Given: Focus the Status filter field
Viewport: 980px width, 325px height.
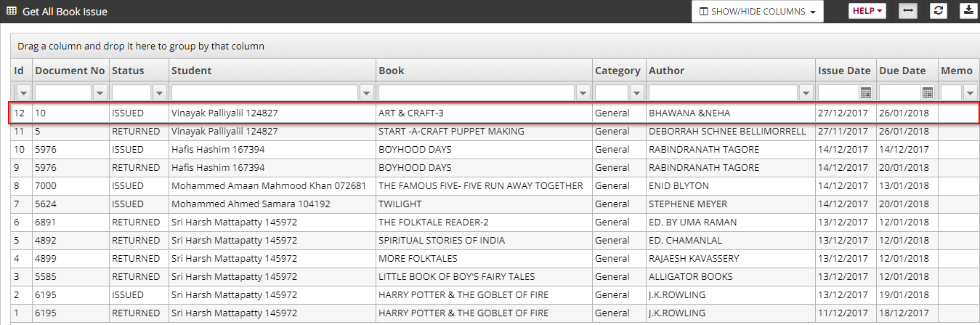Looking at the screenshot, I should coord(131,93).
